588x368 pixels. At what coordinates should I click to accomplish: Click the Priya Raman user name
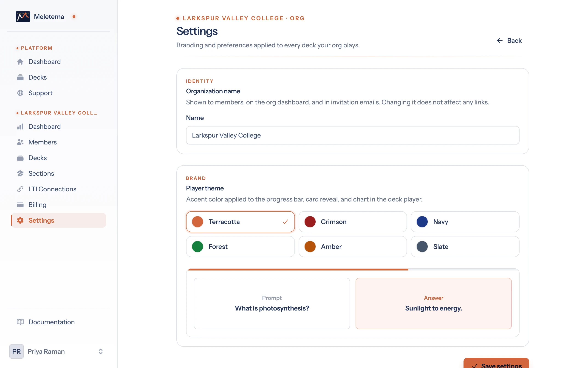[x=46, y=351]
